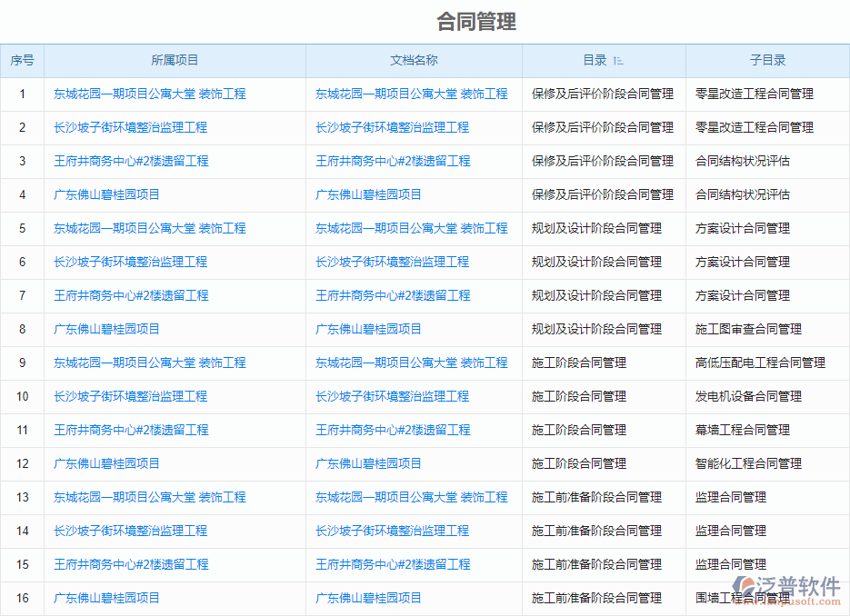Click the 子目录 column header
This screenshot has width=850, height=616.
768,60
